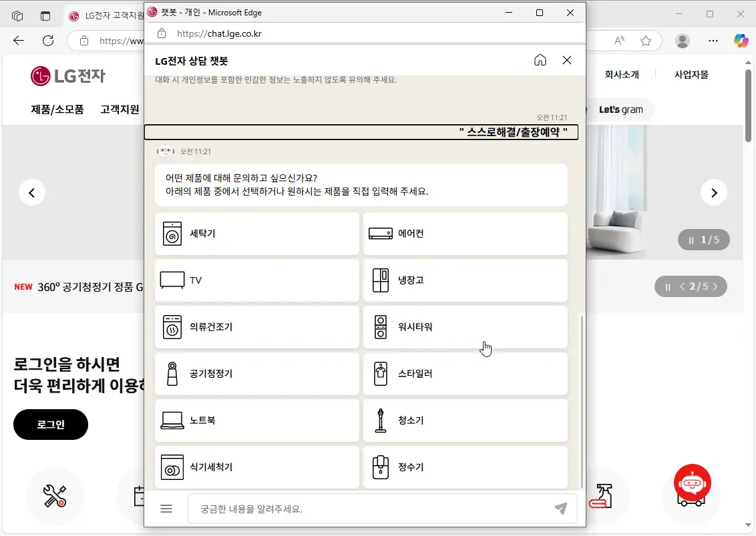Click the wrench and screwdriver service icon
This screenshot has height=536, width=756.
click(x=55, y=496)
